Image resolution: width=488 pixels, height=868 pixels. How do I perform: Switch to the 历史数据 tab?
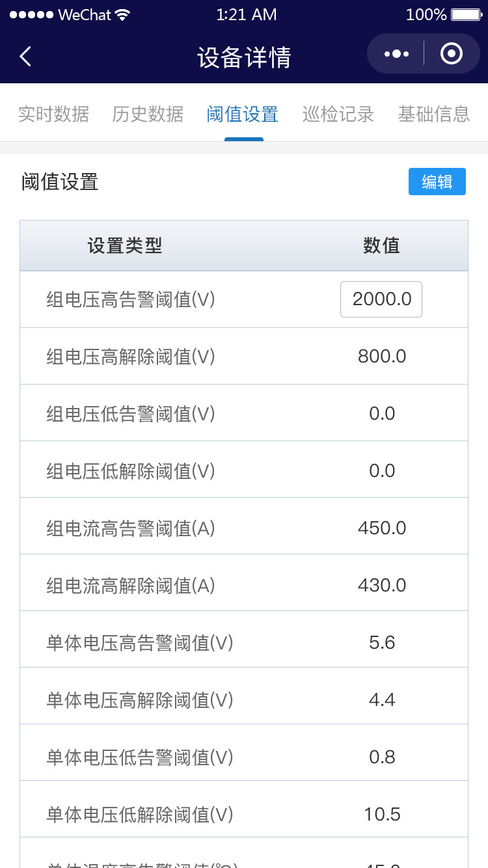click(x=148, y=114)
